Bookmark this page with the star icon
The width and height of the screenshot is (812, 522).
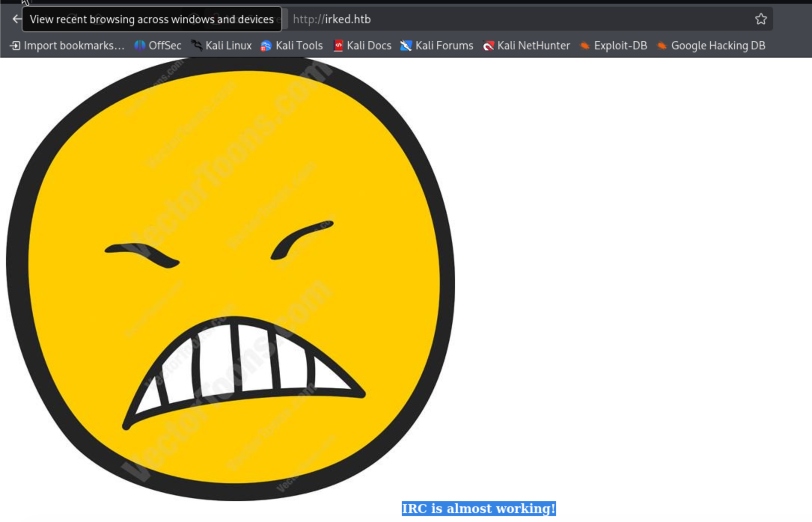(760, 19)
